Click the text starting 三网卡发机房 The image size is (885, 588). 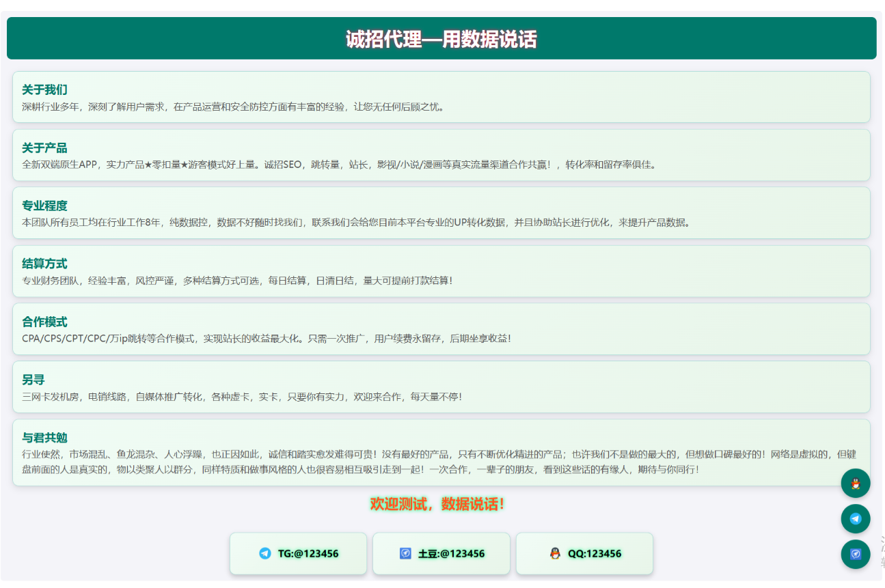tap(242, 396)
